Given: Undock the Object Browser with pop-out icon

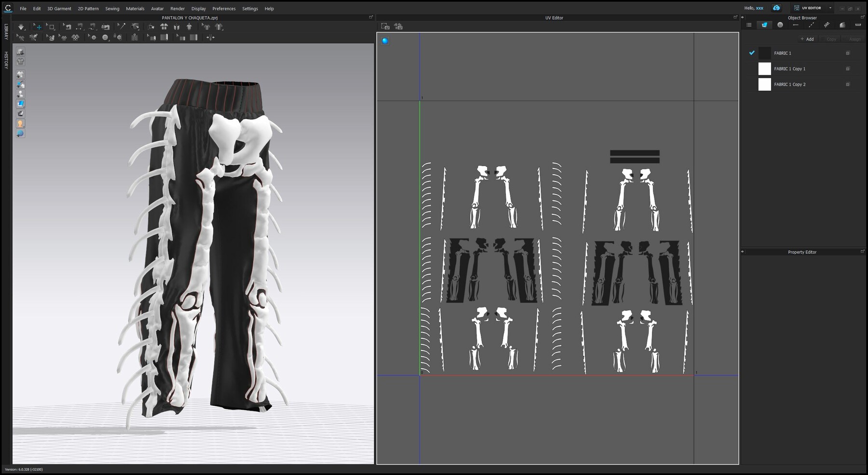Looking at the screenshot, I should click(x=863, y=17).
